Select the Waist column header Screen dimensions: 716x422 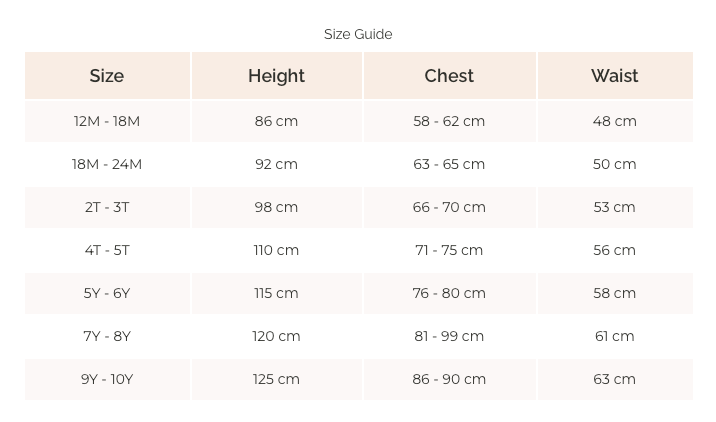(x=614, y=76)
